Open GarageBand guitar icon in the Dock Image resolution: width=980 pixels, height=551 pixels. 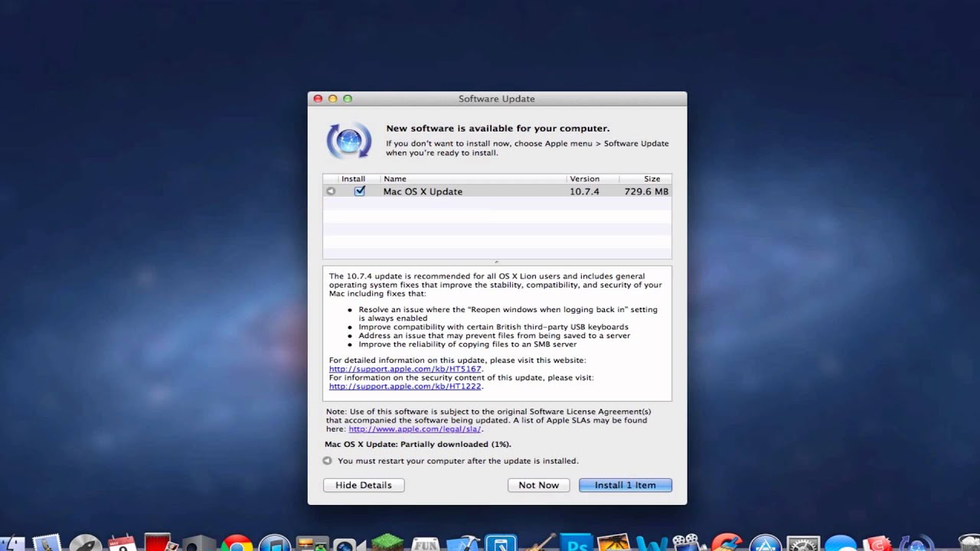540,542
